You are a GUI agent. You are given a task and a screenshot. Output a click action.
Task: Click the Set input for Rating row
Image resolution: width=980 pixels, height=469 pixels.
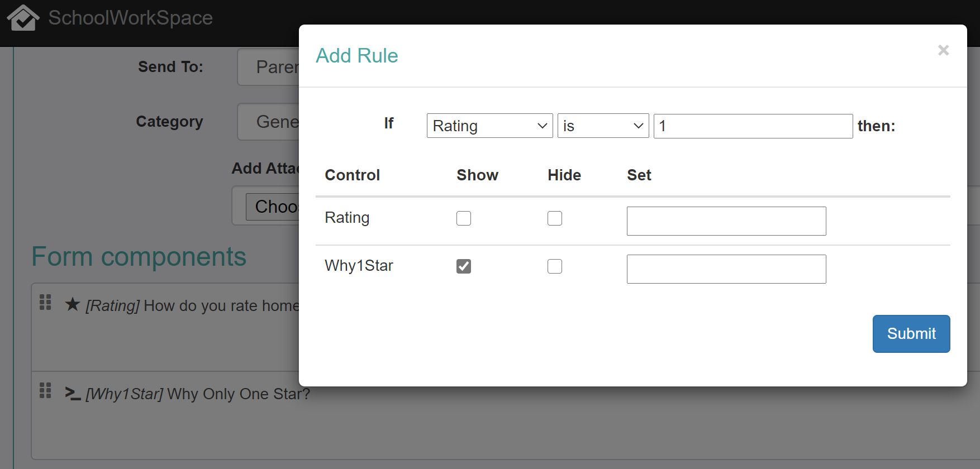[x=726, y=221]
